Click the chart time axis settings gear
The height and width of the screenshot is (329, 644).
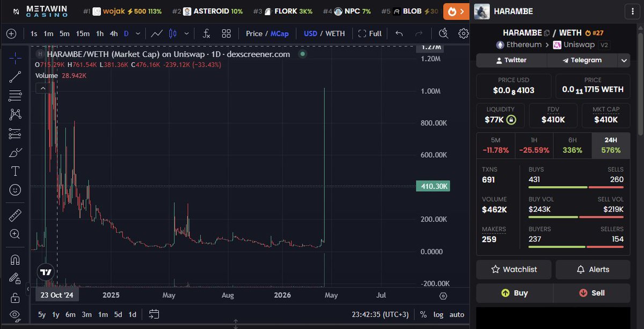pyautogui.click(x=443, y=296)
